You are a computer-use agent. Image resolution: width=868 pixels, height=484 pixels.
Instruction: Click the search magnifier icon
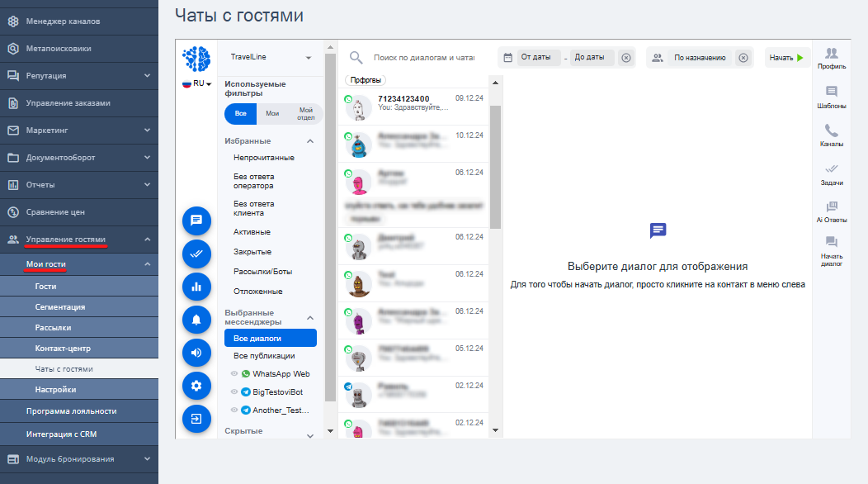(356, 57)
